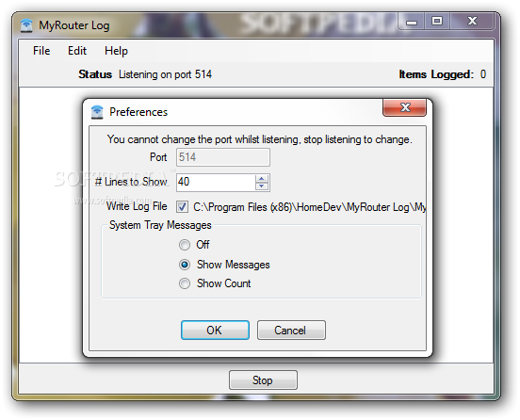The width and height of the screenshot is (520, 420).
Task: Select the Off radio button
Action: coord(185,245)
